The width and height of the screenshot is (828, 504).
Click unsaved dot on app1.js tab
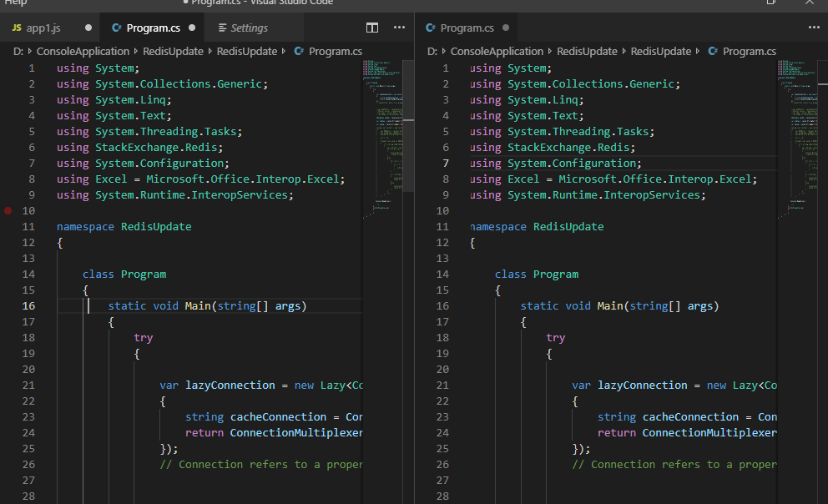coord(88,28)
